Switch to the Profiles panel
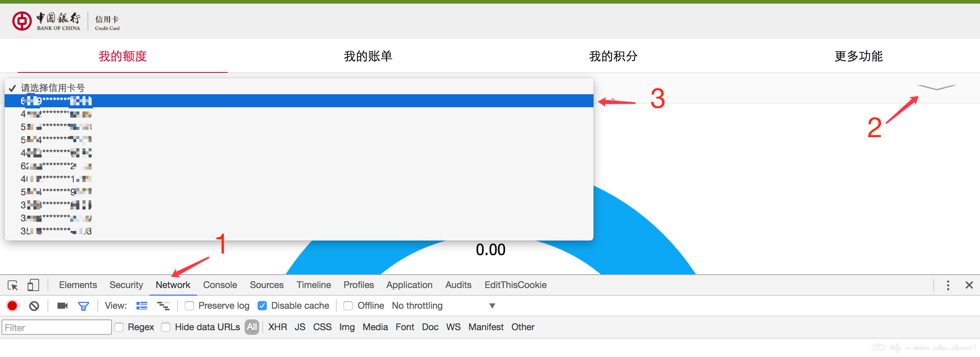Screen dimensions: 980x357 358,285
